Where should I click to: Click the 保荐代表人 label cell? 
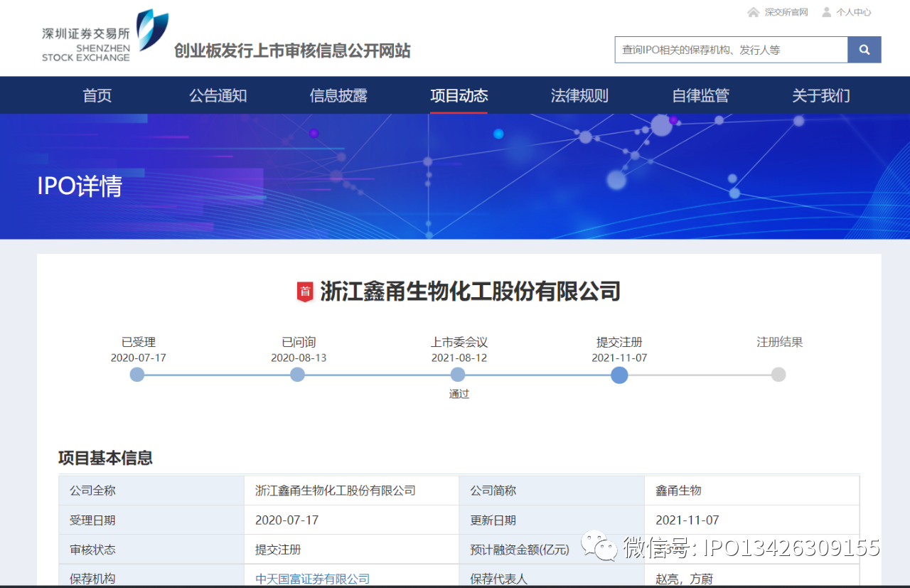click(x=552, y=577)
